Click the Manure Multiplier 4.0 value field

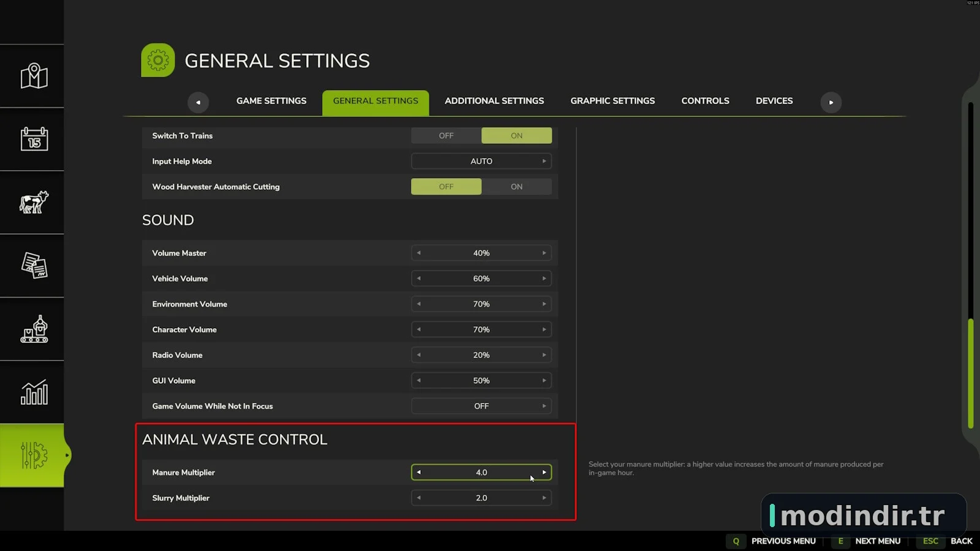click(x=481, y=473)
